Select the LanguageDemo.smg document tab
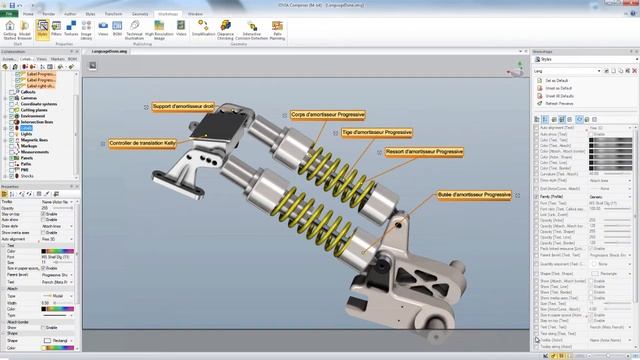The image size is (640, 360). tap(109, 52)
